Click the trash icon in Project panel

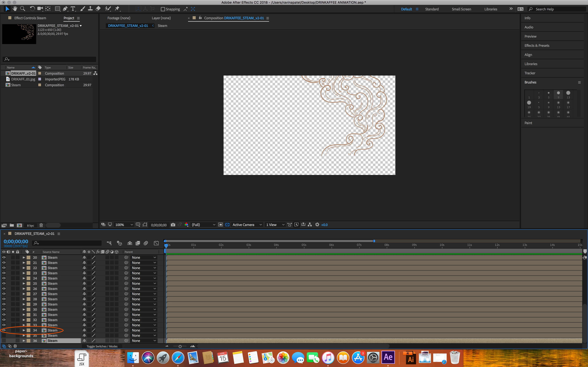41,225
